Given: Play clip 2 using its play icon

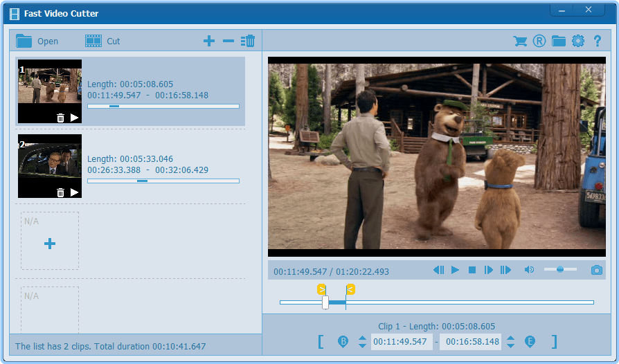Looking at the screenshot, I should point(74,192).
